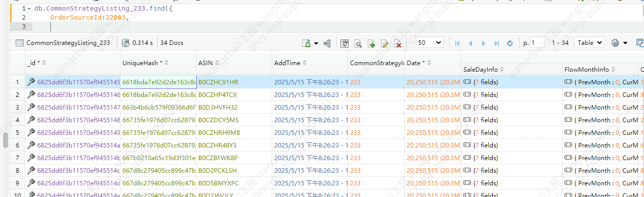Select UniqueHash cell starting 663b4b6cb579f09366d6f
This screenshot has height=197, width=644.
click(x=158, y=107)
